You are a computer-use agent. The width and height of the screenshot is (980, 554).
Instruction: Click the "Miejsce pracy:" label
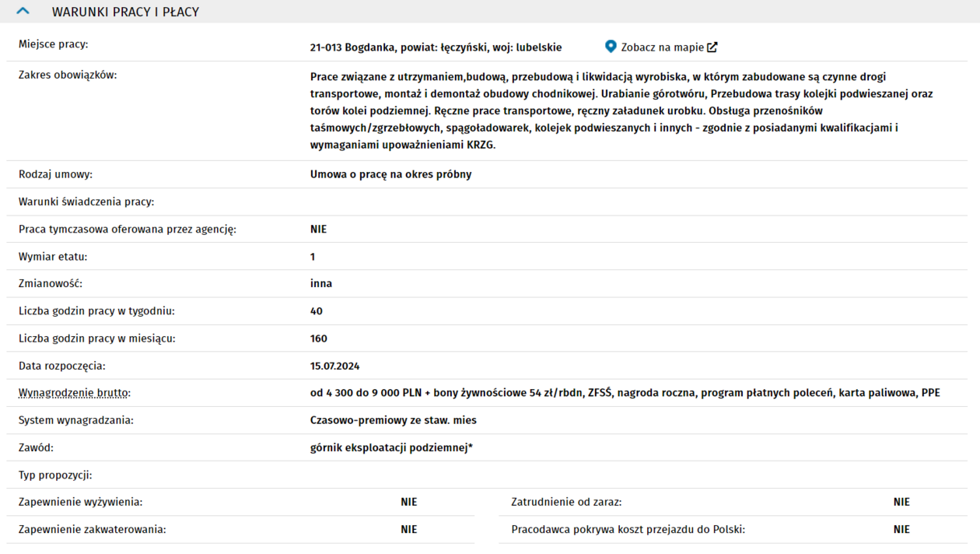(x=53, y=44)
